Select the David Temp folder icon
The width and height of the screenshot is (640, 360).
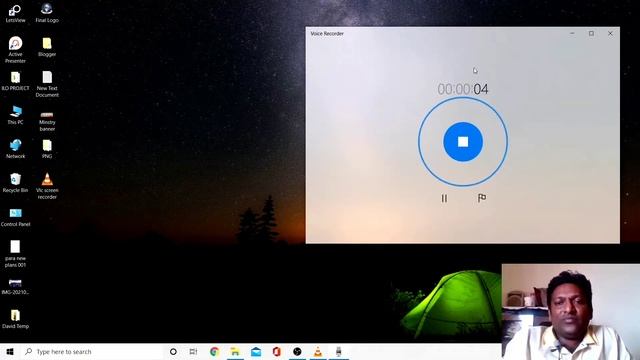16,319
